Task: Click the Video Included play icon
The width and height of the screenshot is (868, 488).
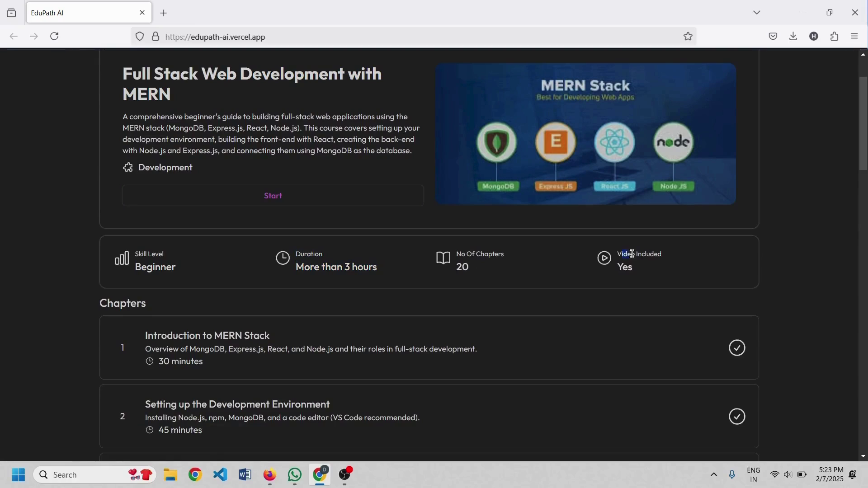Action: (604, 258)
